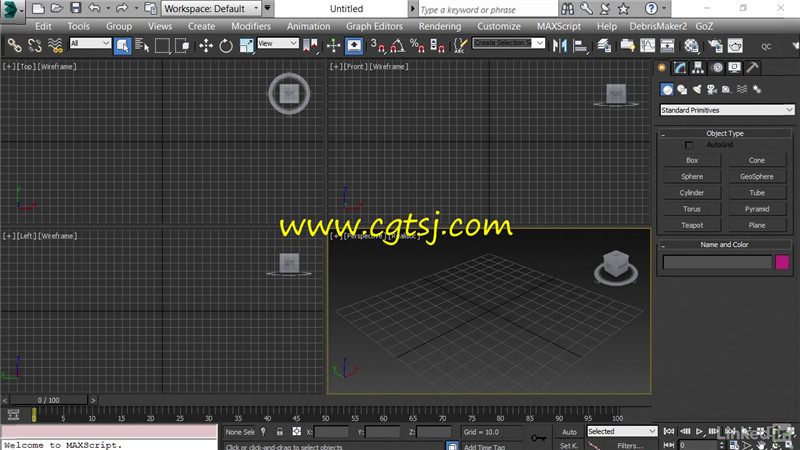Click the Teapot primitive button
The height and width of the screenshot is (450, 800).
[x=692, y=226]
